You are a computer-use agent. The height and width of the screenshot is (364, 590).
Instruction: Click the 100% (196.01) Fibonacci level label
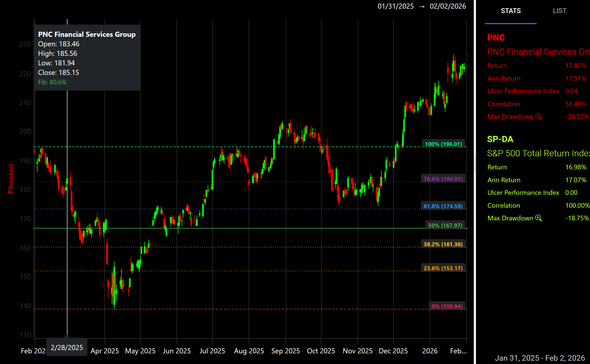click(x=443, y=144)
